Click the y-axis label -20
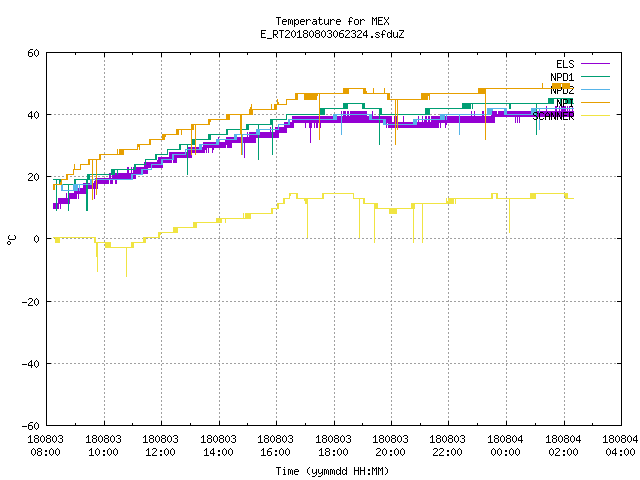Screen dimensions: 640x480 pos(31,302)
